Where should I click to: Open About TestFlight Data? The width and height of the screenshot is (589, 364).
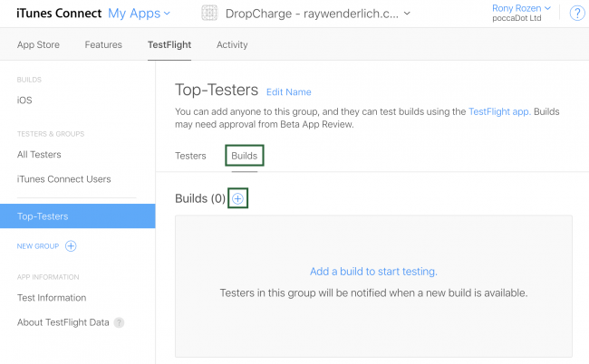63,322
